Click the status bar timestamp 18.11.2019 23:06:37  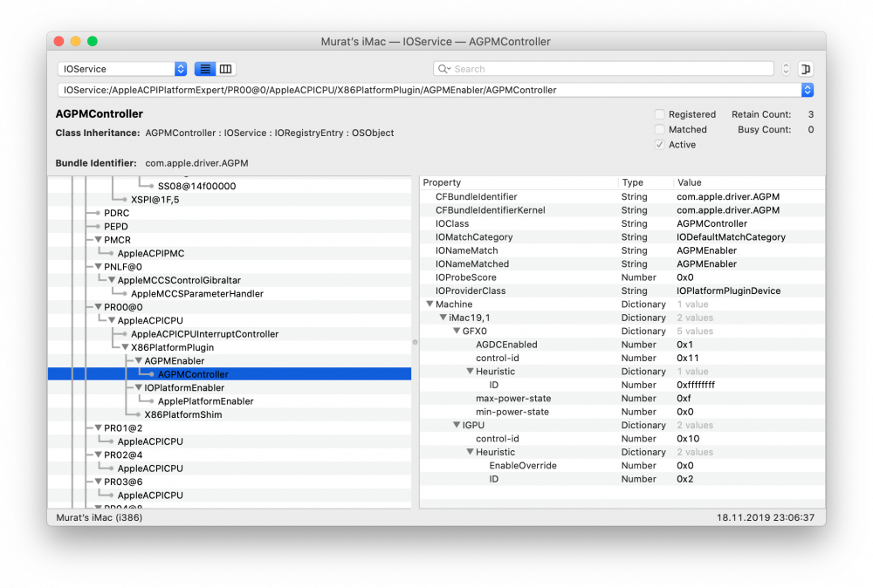[765, 517]
